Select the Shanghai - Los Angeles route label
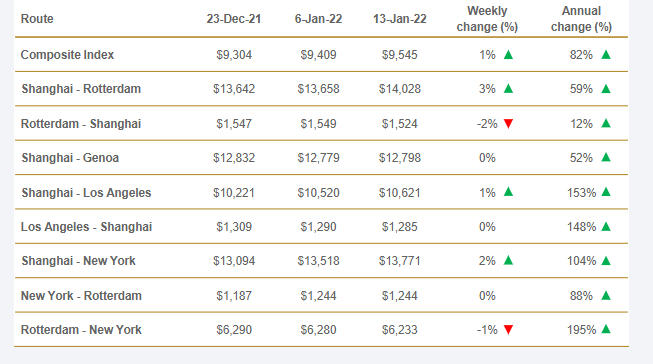653x364 pixels. [86, 192]
